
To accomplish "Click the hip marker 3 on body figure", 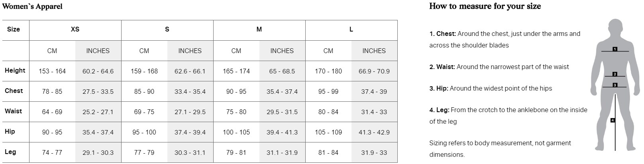I will 615,85.
